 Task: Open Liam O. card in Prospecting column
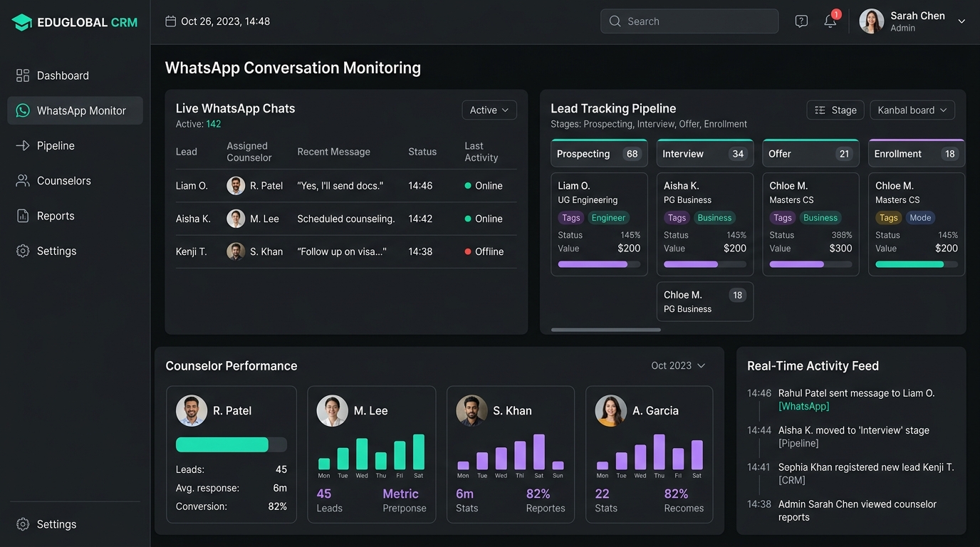[599, 224]
